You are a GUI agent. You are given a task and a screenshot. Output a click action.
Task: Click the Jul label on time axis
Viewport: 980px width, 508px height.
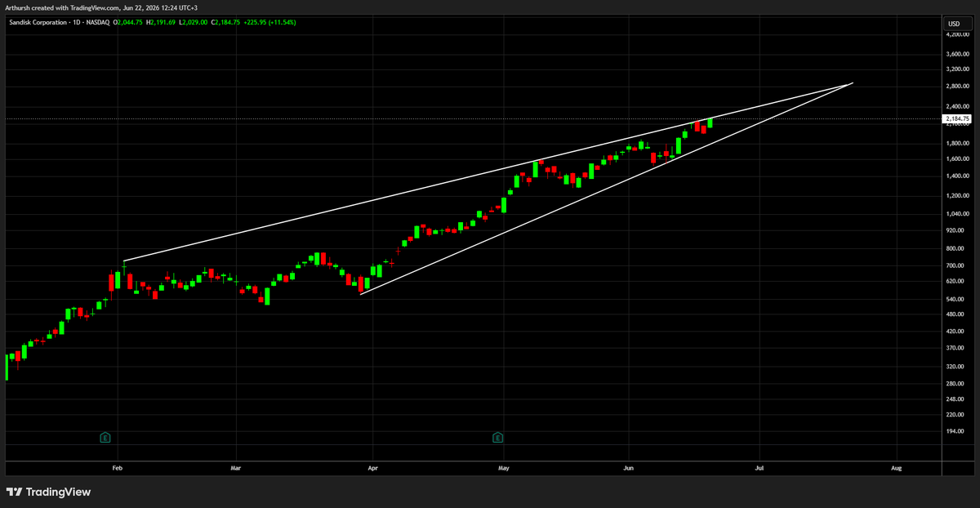(x=760, y=468)
